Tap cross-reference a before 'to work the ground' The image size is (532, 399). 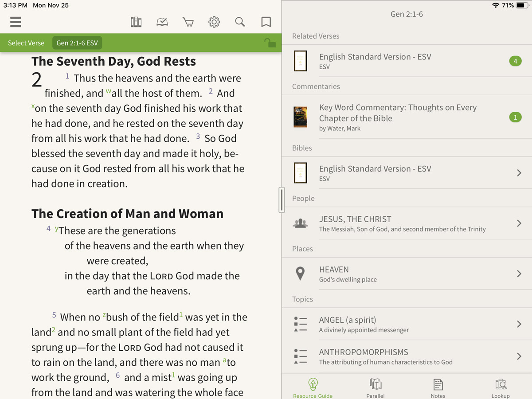(x=224, y=360)
